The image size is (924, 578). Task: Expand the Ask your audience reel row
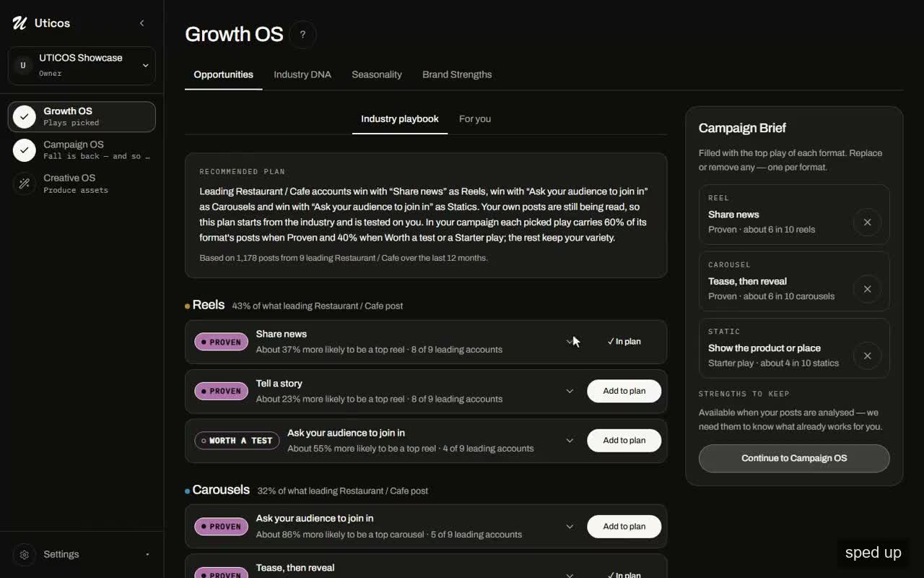click(570, 441)
